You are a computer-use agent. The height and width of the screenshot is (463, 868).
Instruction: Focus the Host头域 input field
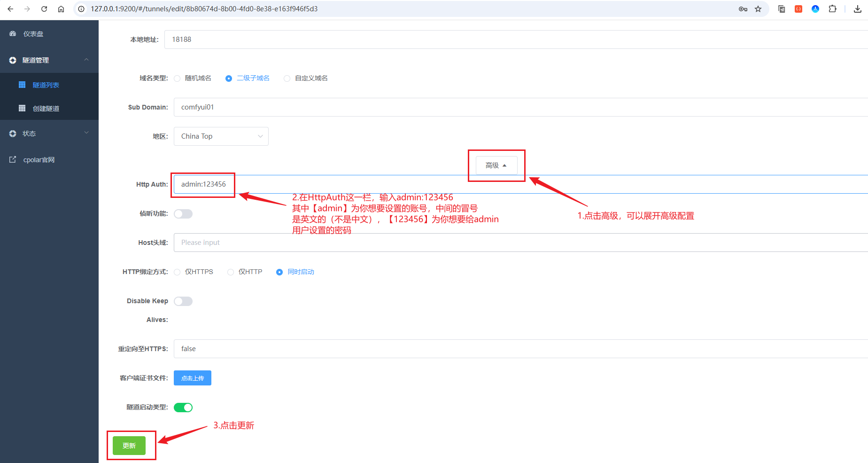(521, 243)
